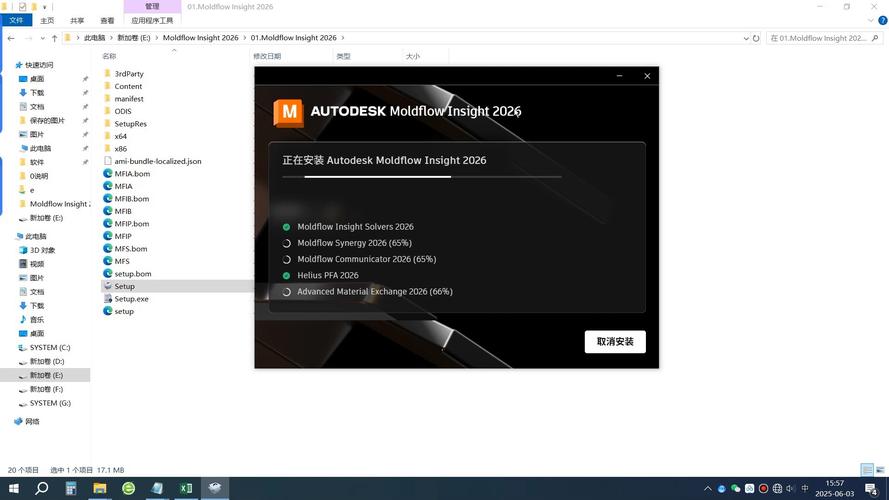Open the 文件 menu tab in Explorer
Viewport: 889px width, 500px height.
click(x=16, y=20)
